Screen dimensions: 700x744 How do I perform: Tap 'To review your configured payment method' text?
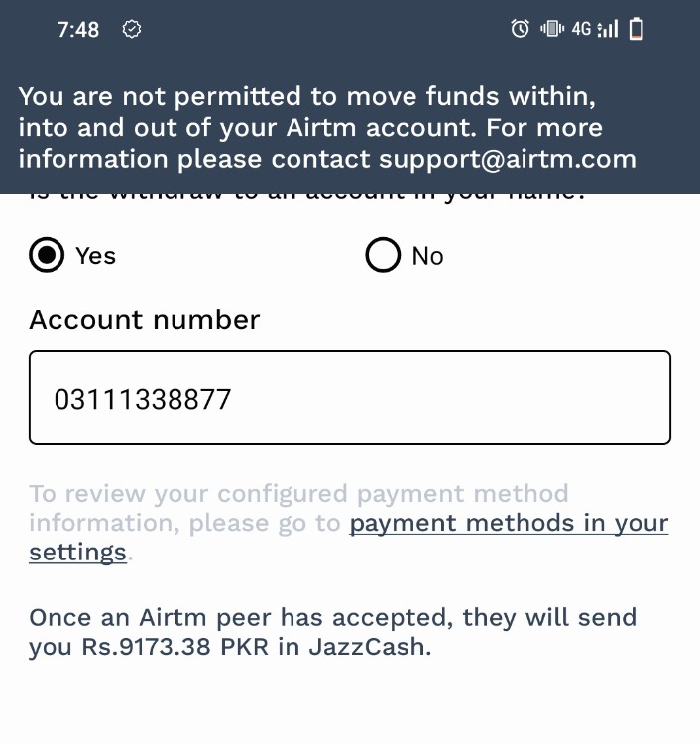[x=298, y=493]
